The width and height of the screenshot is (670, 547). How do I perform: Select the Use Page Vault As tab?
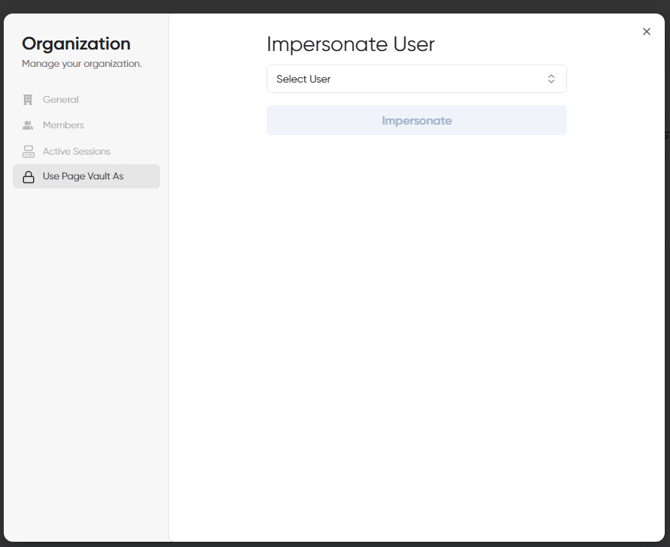pyautogui.click(x=86, y=176)
